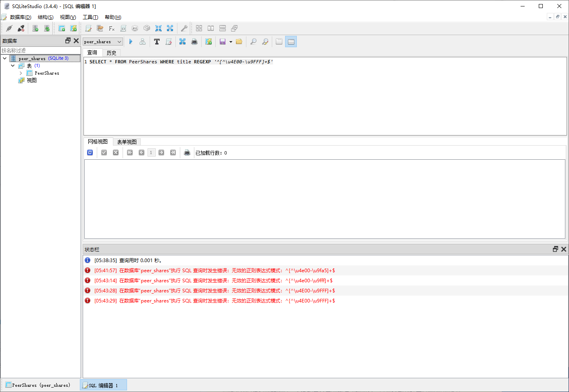This screenshot has height=392, width=569.
Task: Expand the PeerShares table node
Action: pos(21,73)
